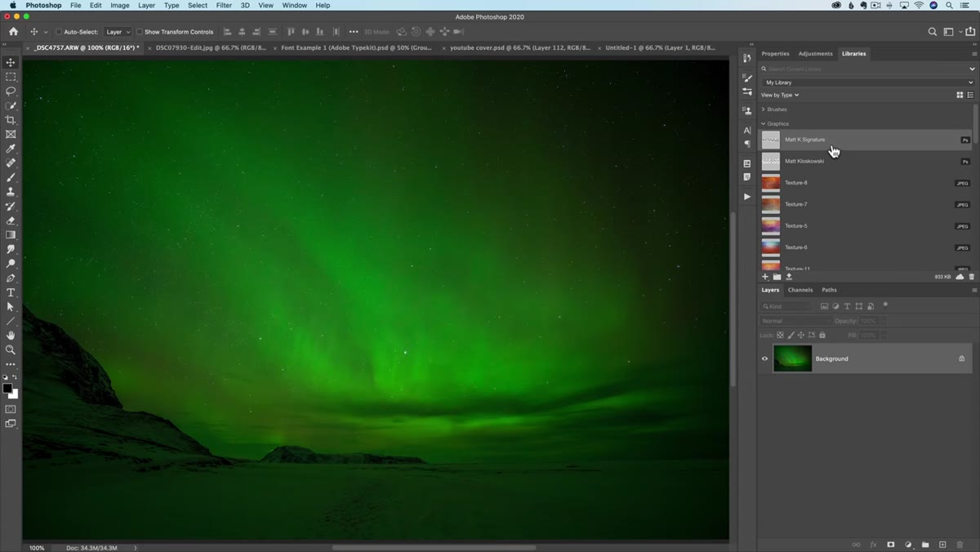Click the Home icon in options bar
The height and width of the screenshot is (552, 980).
(x=13, y=32)
